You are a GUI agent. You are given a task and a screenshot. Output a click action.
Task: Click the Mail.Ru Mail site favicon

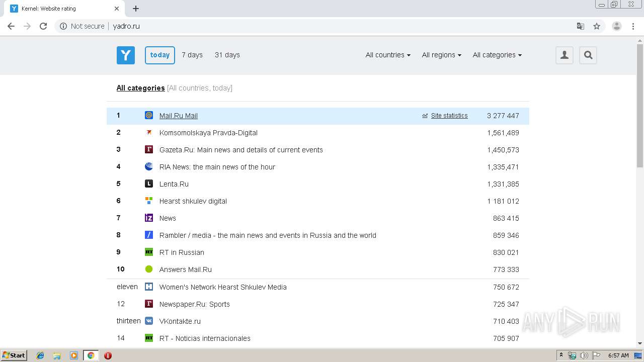click(x=149, y=115)
